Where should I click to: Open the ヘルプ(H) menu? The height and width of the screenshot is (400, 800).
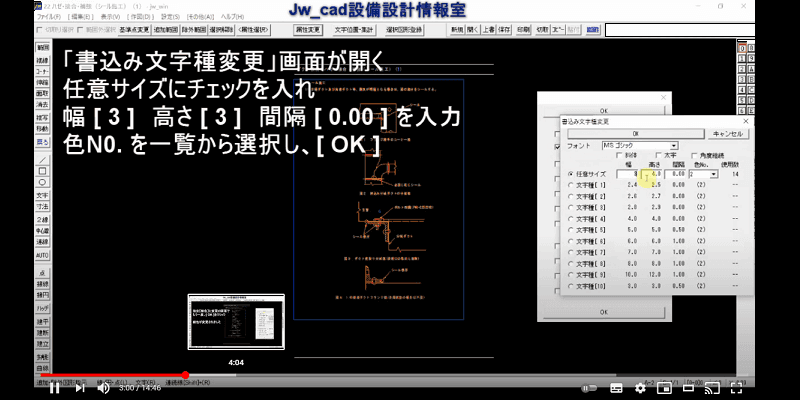232,17
